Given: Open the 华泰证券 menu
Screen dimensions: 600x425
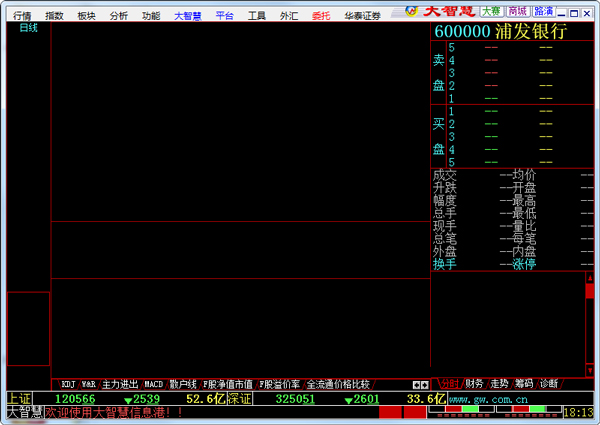Looking at the screenshot, I should point(362,16).
